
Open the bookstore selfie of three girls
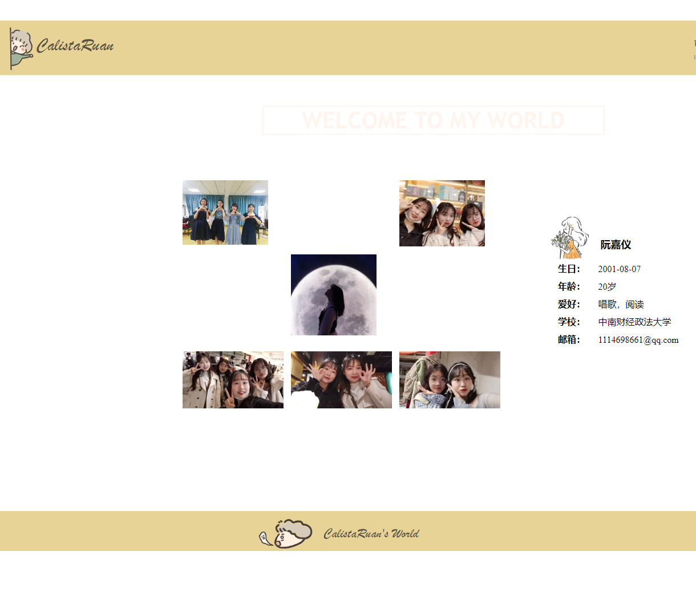tap(442, 213)
